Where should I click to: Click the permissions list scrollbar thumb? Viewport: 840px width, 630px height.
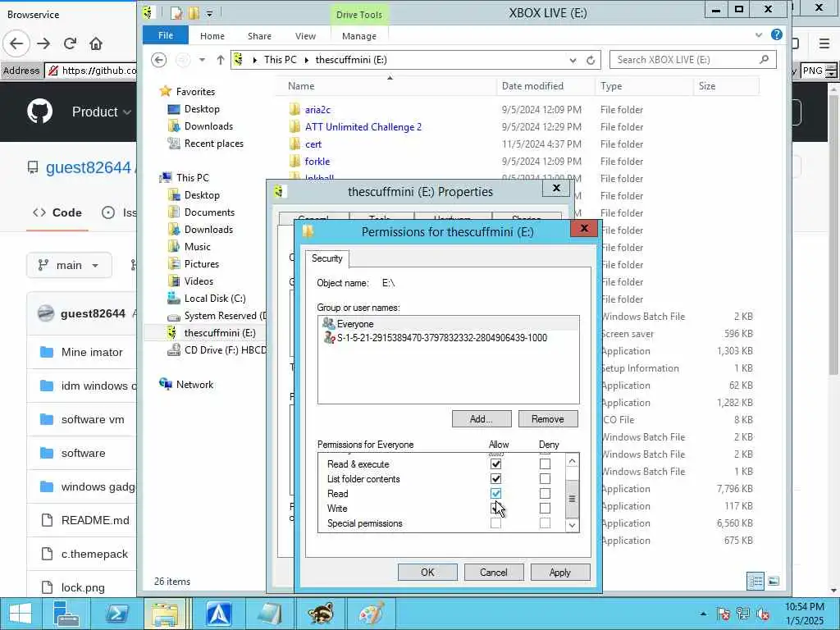[x=572, y=499]
